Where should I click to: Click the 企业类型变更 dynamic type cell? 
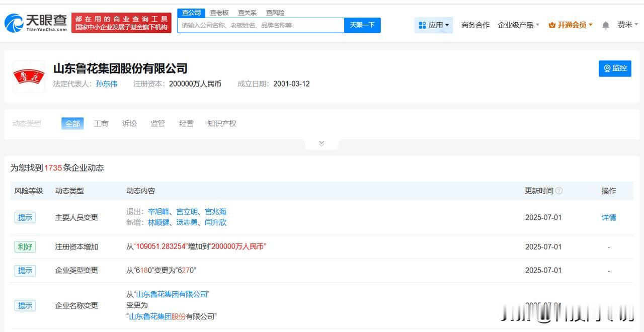(76, 270)
